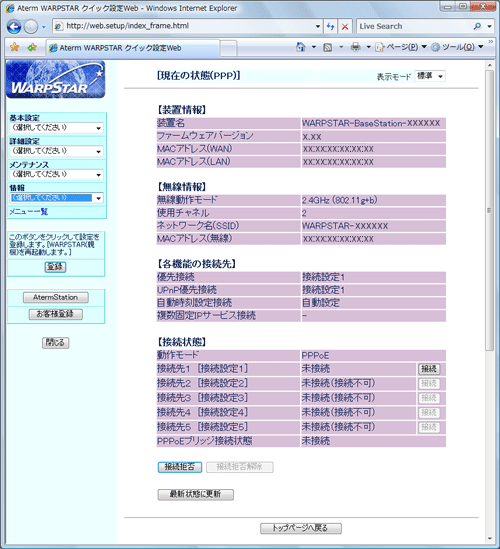Click the 最新状態に更新 button
The image size is (500, 549).
[x=195, y=494]
